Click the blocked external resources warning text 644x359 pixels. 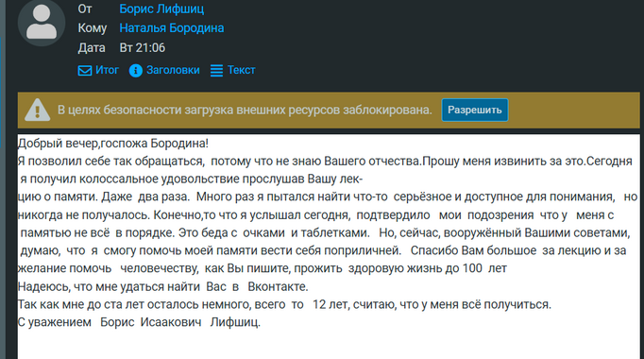[x=245, y=111]
